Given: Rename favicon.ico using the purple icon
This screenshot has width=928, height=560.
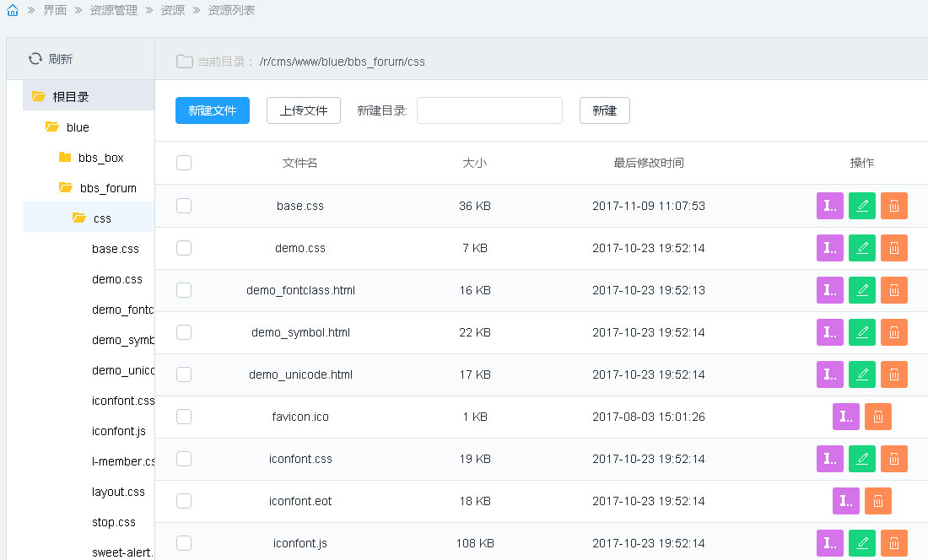Looking at the screenshot, I should (845, 417).
